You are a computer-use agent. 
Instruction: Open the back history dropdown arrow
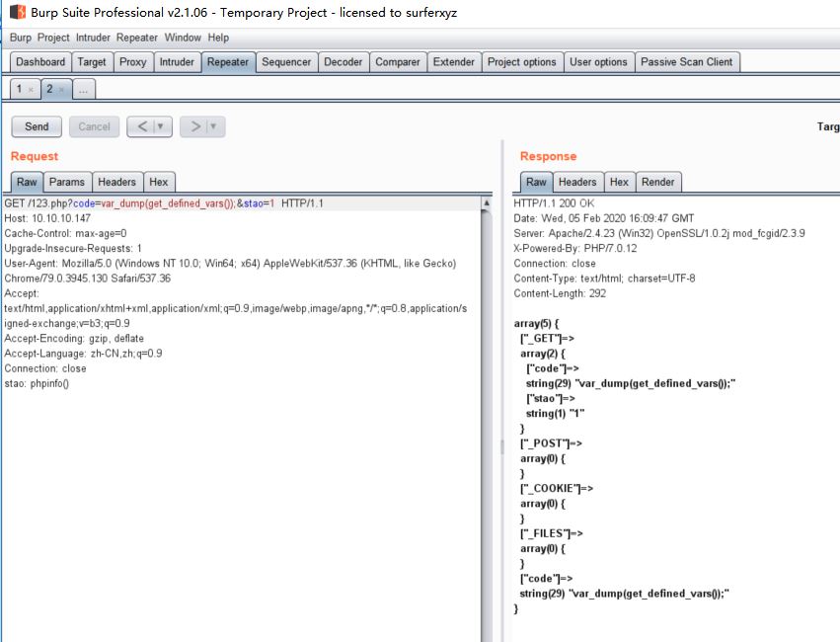160,126
